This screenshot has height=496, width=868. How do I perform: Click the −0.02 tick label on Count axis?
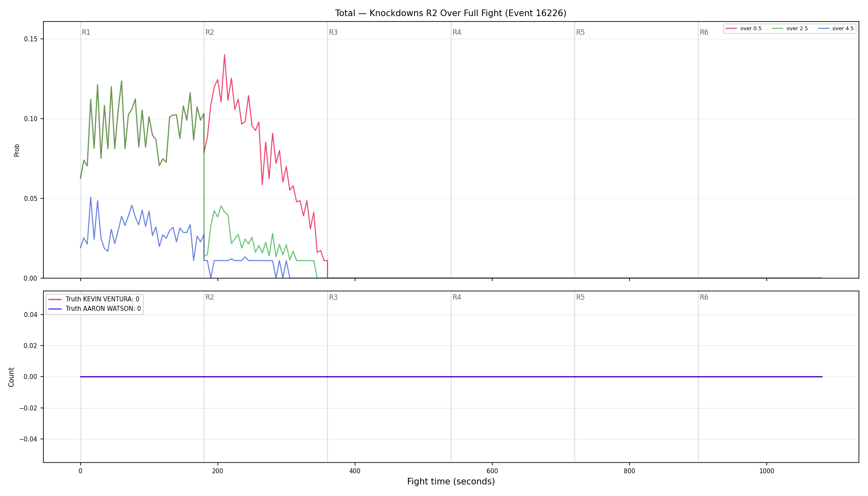pyautogui.click(x=29, y=408)
